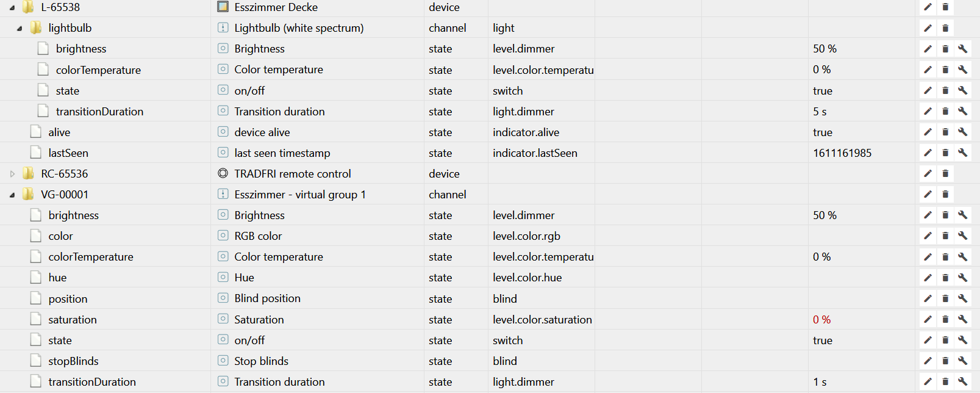Viewport: 980px width, 393px height.
Task: Open wrench settings for saturation state
Action: point(962,319)
